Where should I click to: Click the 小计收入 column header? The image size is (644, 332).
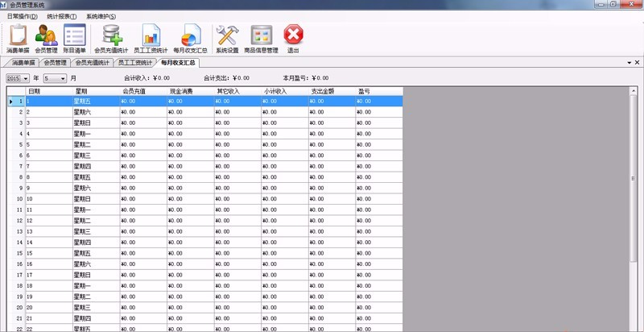[285, 91]
